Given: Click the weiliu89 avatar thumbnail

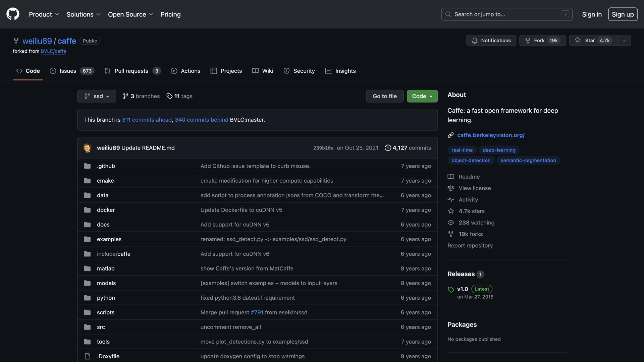Looking at the screenshot, I should [x=87, y=148].
